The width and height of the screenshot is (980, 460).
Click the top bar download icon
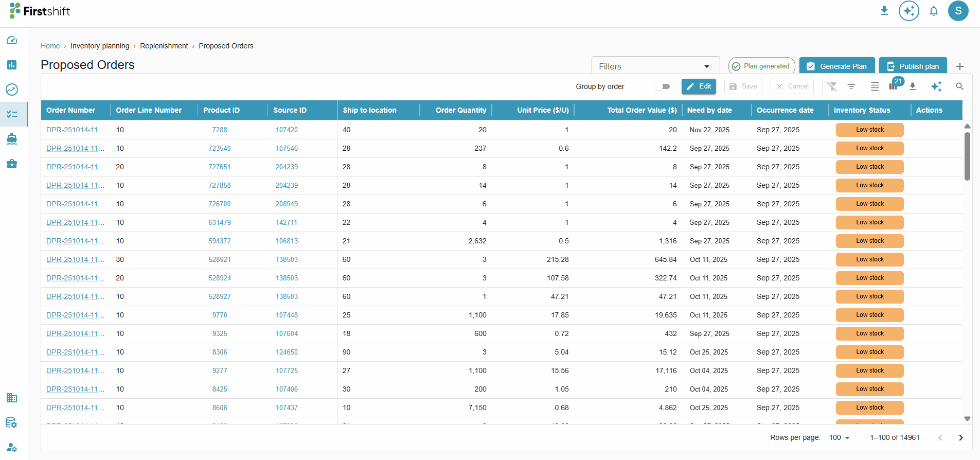(884, 11)
